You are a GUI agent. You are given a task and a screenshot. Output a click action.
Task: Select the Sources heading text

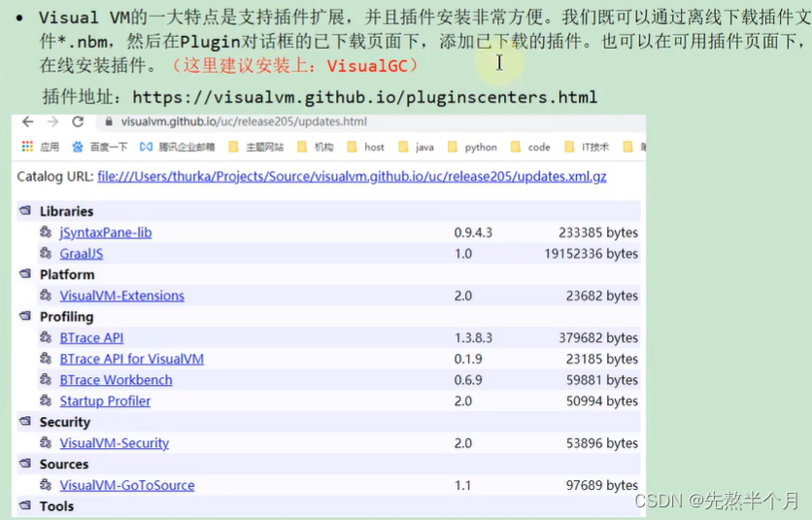click(64, 464)
